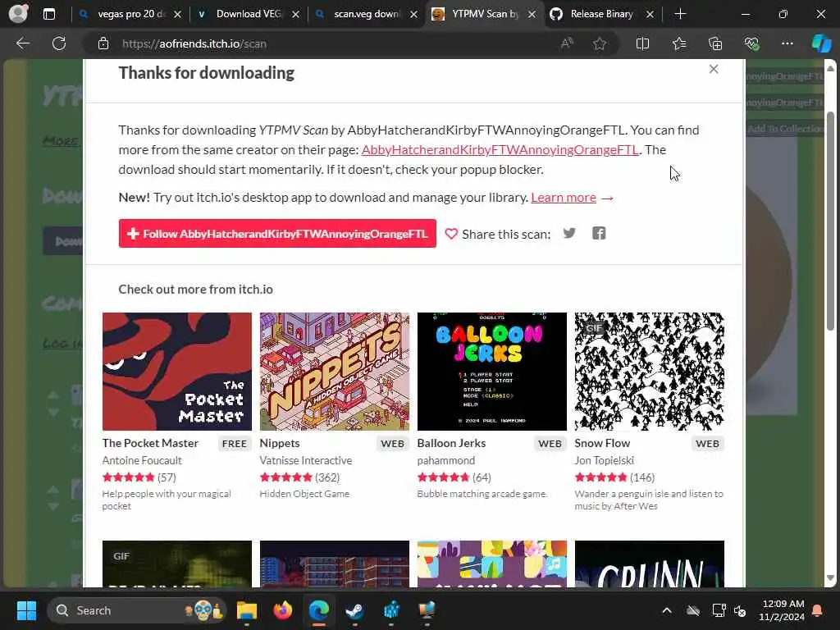Open the creator page link

point(500,149)
